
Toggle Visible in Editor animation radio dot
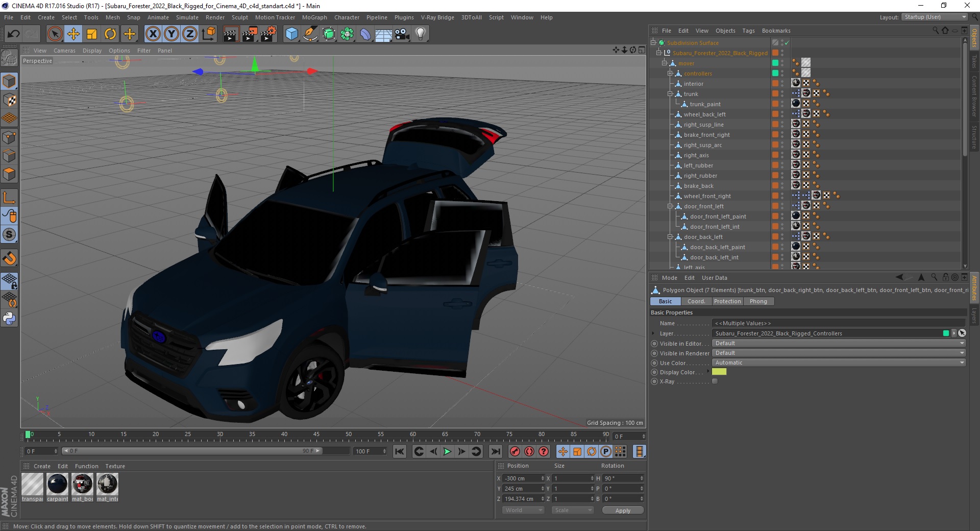654,344
